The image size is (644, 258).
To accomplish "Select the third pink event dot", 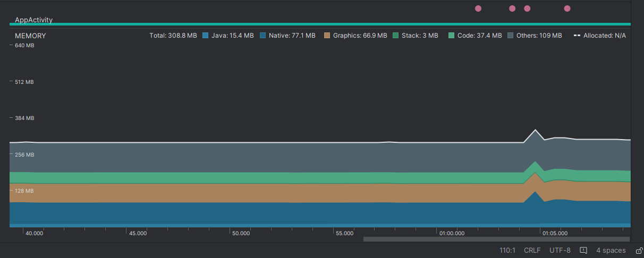I will [x=527, y=8].
